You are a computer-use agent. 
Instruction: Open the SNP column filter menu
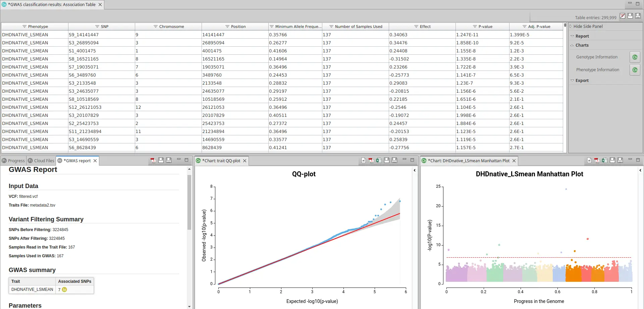click(97, 27)
